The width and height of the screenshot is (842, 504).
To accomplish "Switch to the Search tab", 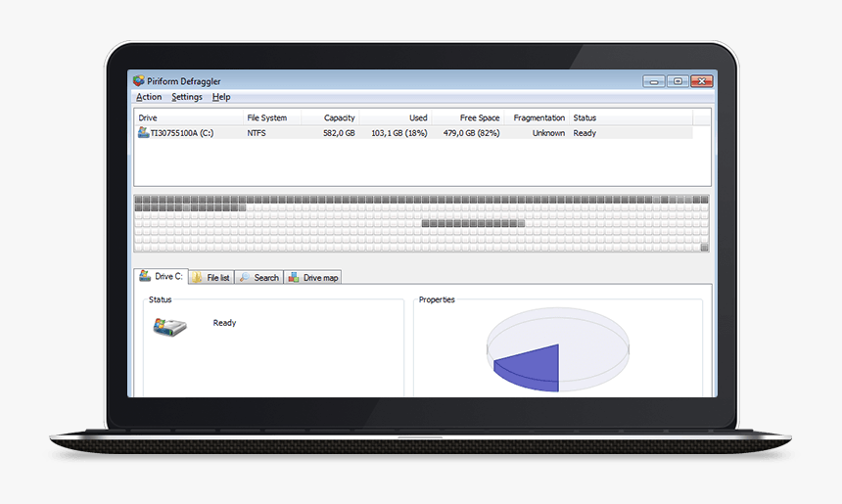I will (x=258, y=278).
